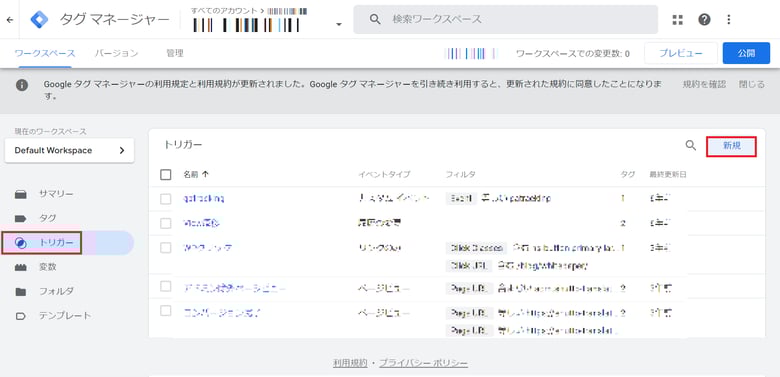This screenshot has height=377, width=780.
Task: Click the magnifier icon in the workspace search bar
Action: tap(375, 19)
